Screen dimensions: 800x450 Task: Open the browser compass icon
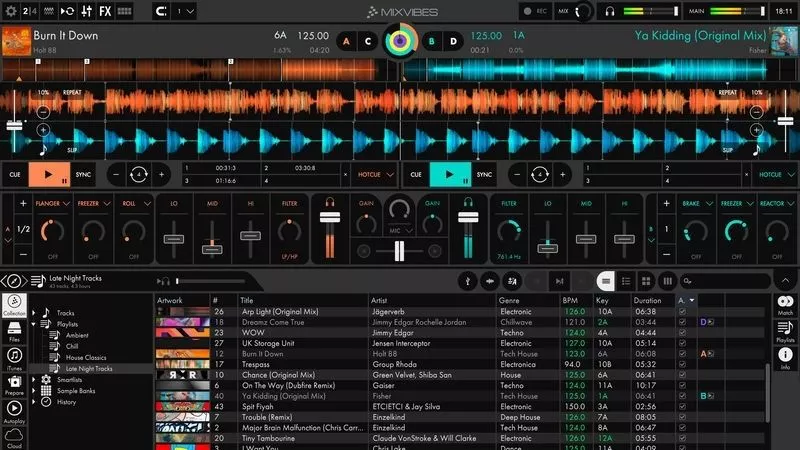coord(14,281)
